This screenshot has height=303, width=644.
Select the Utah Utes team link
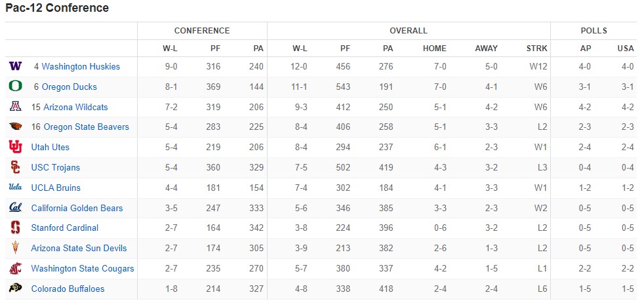(50, 147)
